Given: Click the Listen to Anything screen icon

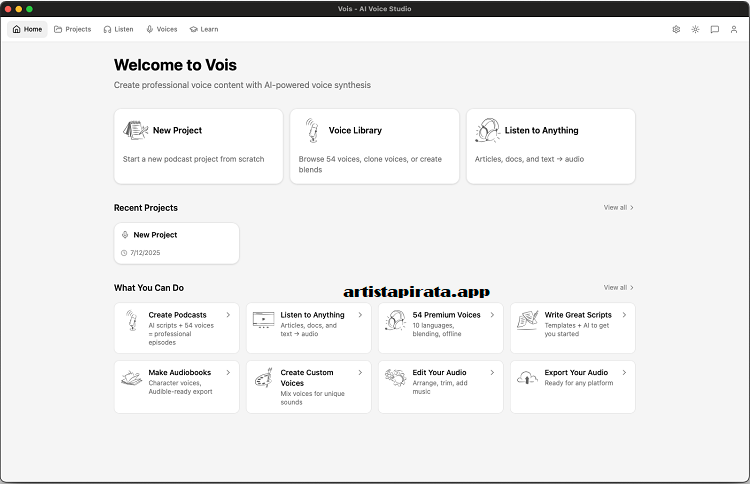Looking at the screenshot, I should point(263,319).
